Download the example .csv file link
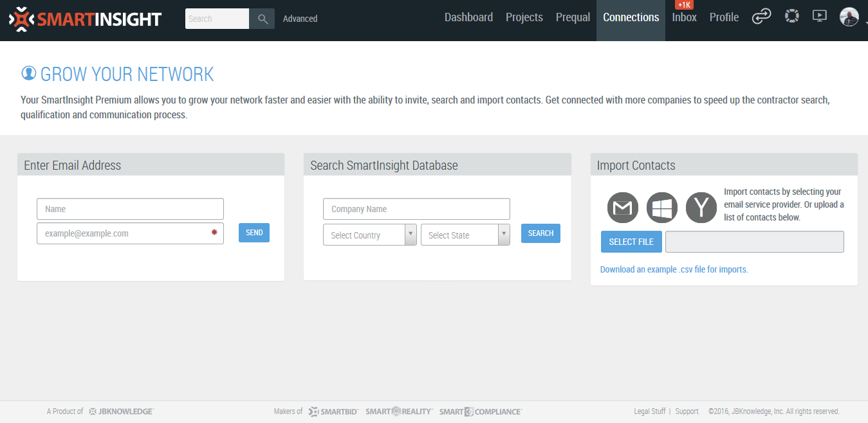The image size is (868, 423). tap(674, 269)
